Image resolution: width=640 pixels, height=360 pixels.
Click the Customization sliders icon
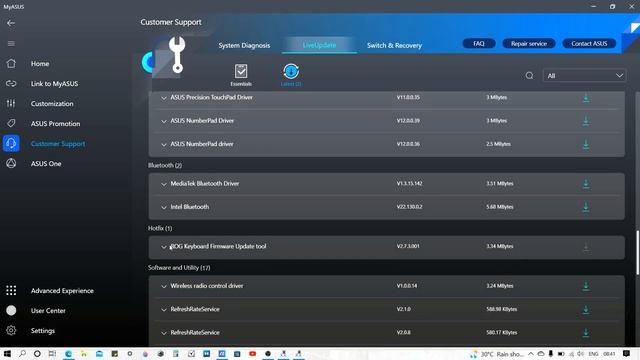(11, 103)
